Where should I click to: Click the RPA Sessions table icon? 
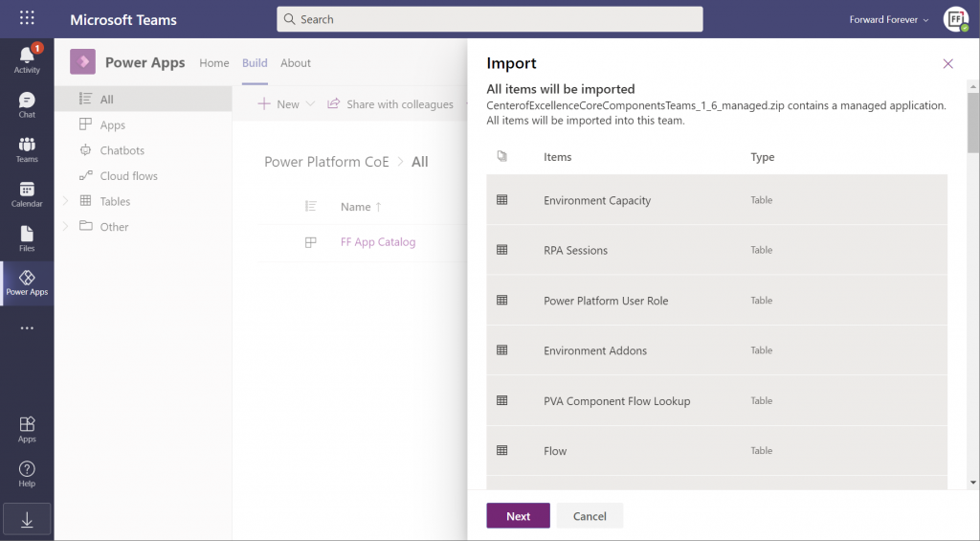[x=501, y=250]
